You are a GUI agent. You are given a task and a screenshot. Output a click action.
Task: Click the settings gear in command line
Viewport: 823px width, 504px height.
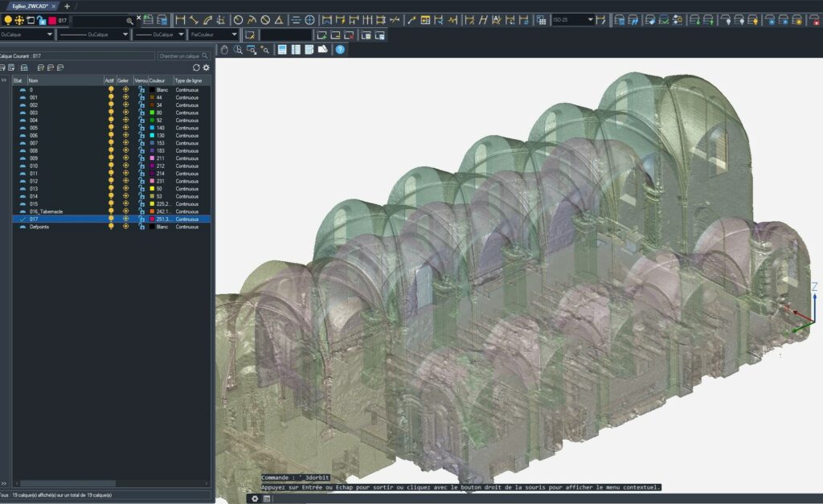(x=255, y=498)
